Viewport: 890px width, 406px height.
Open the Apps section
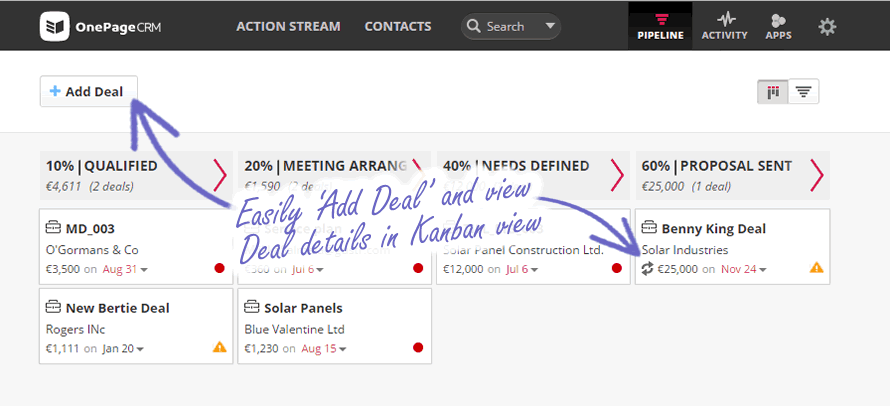click(x=779, y=26)
